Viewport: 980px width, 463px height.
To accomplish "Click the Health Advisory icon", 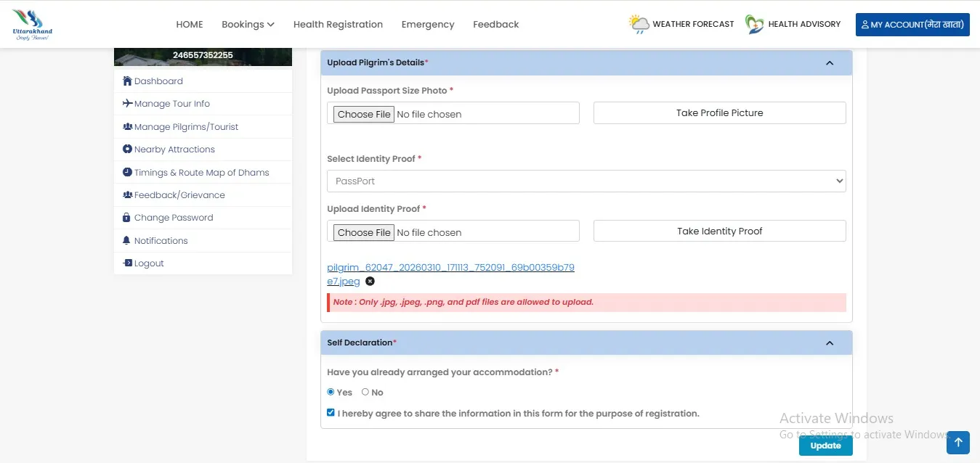I will (753, 23).
